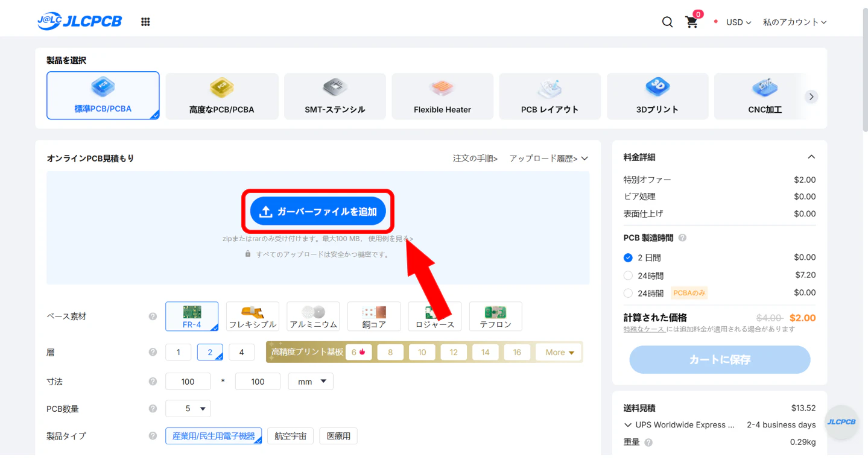The width and height of the screenshot is (868, 460).
Task: Show help for 重量
Action: tap(648, 443)
